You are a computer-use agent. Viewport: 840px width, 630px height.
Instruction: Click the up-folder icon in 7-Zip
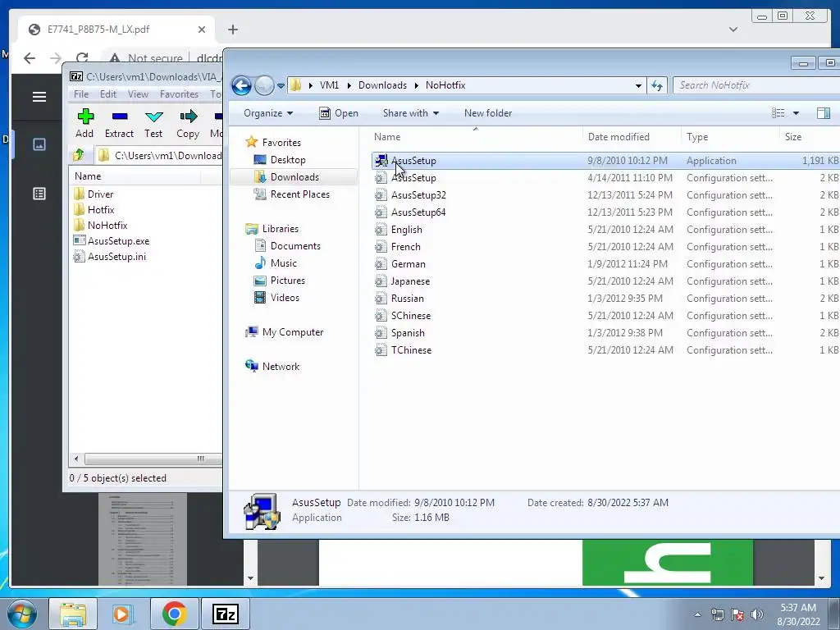click(79, 155)
